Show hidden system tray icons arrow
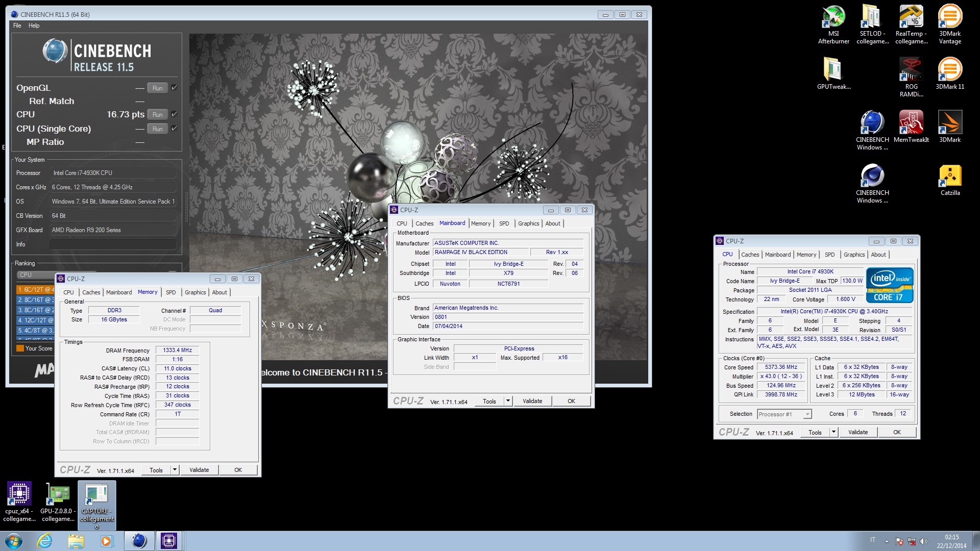 pyautogui.click(x=887, y=541)
